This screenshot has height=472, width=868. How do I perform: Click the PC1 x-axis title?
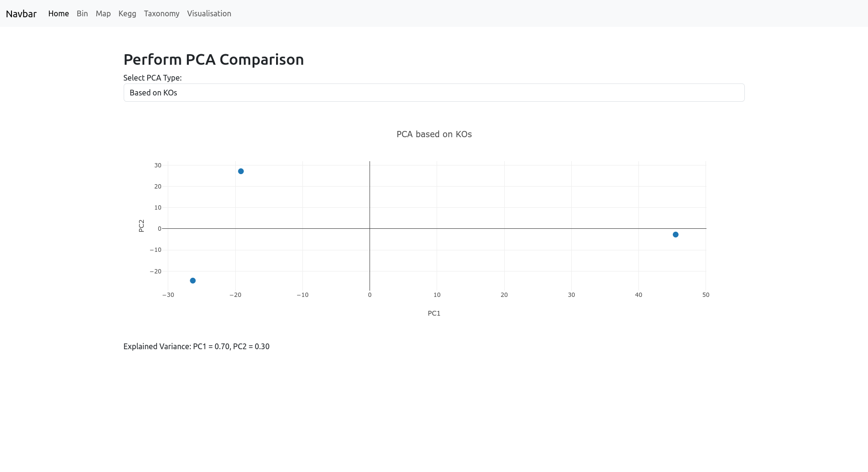point(434,313)
